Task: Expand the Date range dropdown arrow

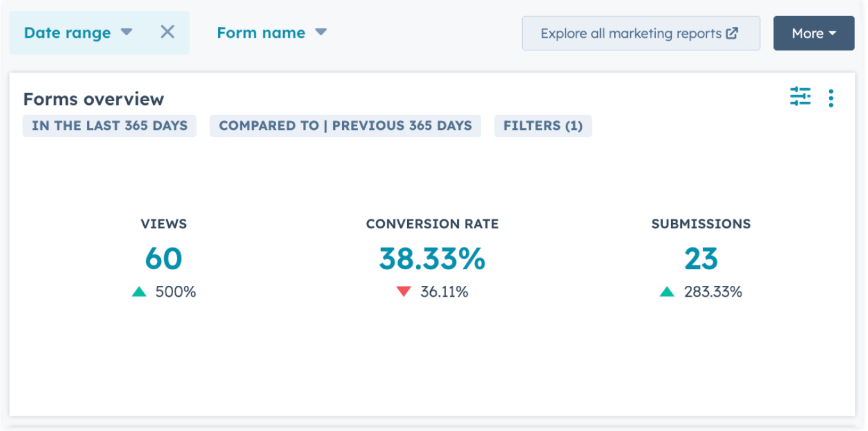Action: point(127,32)
